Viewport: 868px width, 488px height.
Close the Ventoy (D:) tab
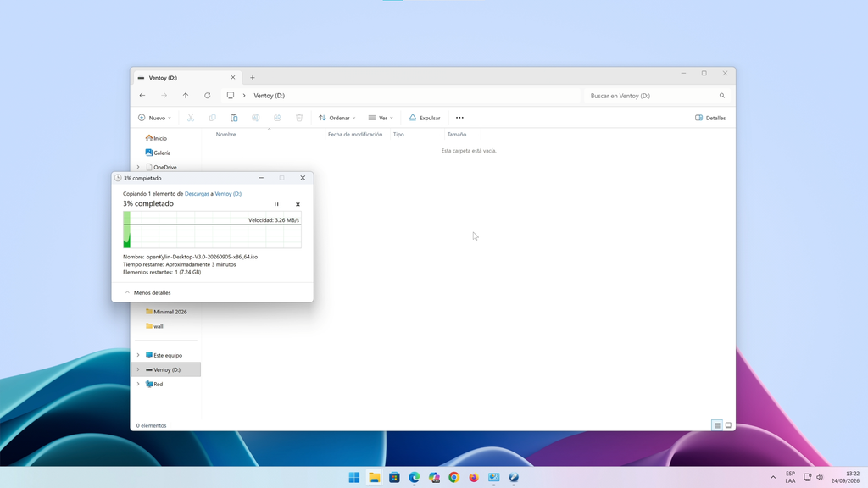point(233,77)
